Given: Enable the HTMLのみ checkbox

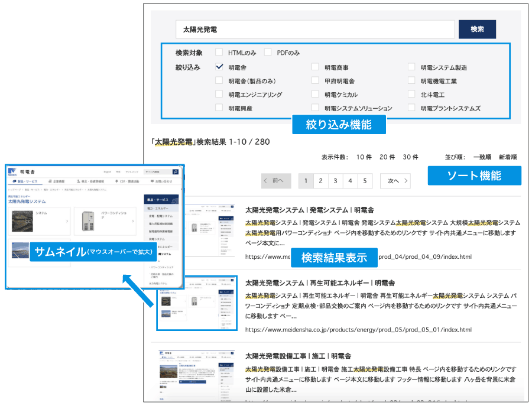Looking at the screenshot, I should tap(219, 52).
